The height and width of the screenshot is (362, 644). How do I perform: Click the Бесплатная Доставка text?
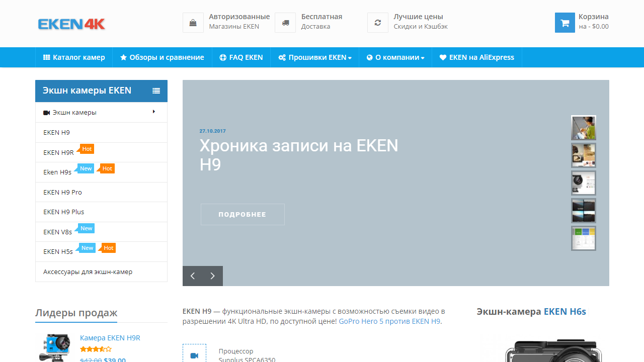pyautogui.click(x=321, y=21)
